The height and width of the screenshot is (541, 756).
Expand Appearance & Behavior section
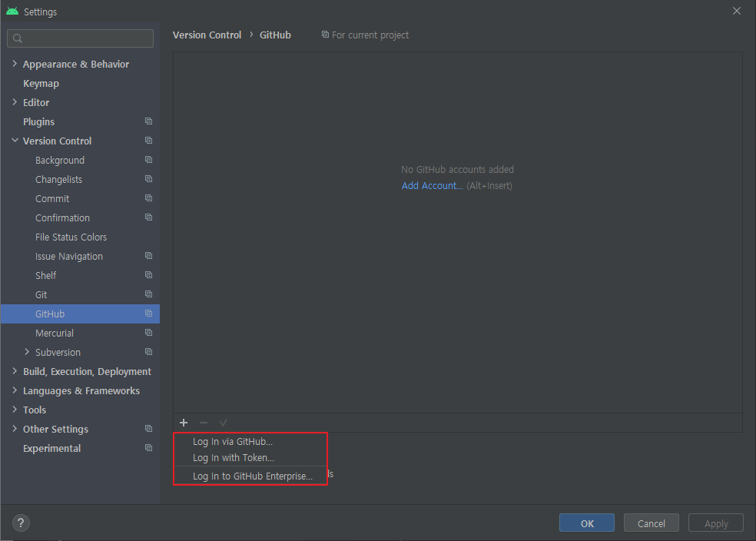[15, 64]
